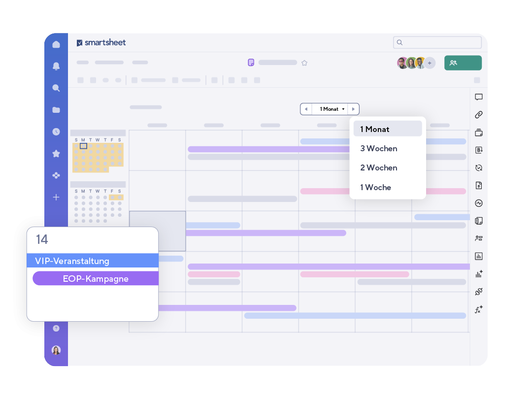Add collaborator with the plus avatar button

point(430,63)
